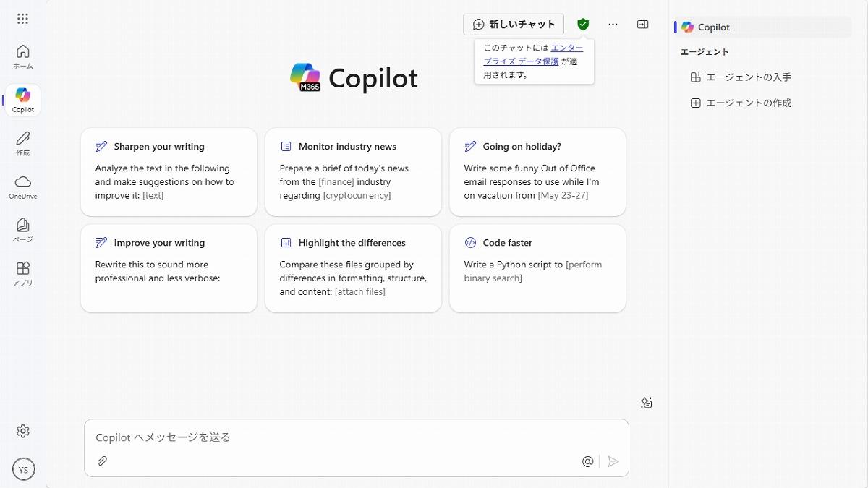The image size is (868, 488).
Task: Follow the エンタープライズ データ保護 link
Action: tap(534, 54)
